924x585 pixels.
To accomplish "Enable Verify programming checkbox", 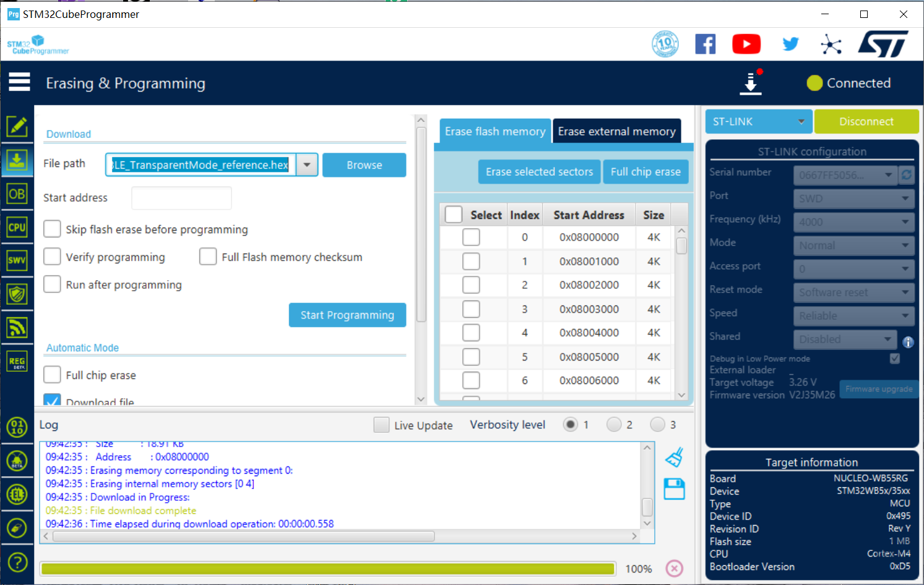I will [52, 257].
